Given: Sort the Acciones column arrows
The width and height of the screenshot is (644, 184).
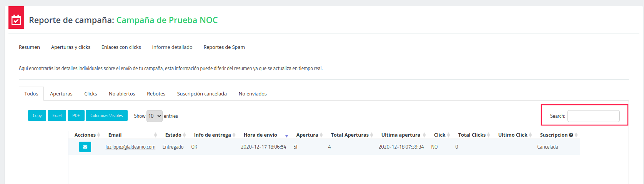Looking at the screenshot, I should coord(99,135).
